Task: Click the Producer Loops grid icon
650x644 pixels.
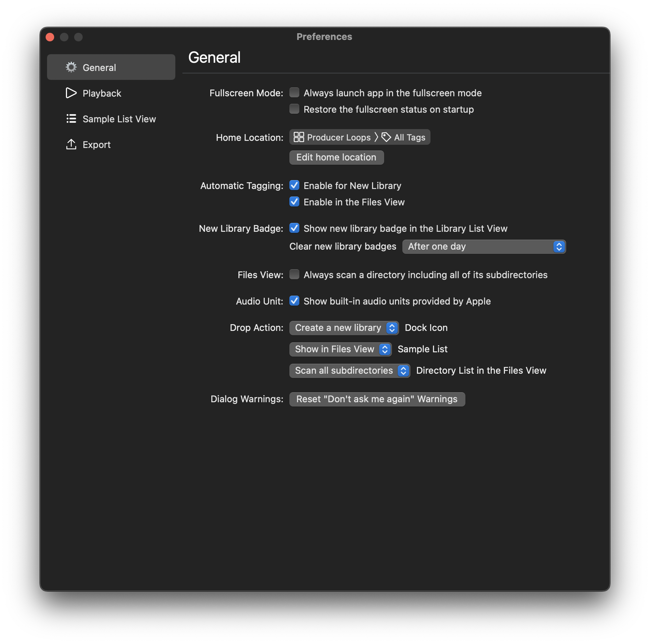Action: [x=299, y=137]
